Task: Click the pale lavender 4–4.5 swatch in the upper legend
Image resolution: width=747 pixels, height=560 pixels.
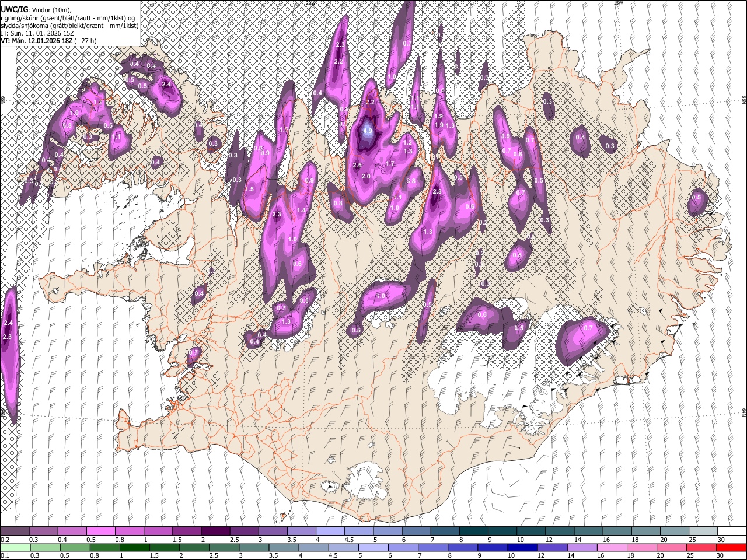Action: tap(329, 531)
